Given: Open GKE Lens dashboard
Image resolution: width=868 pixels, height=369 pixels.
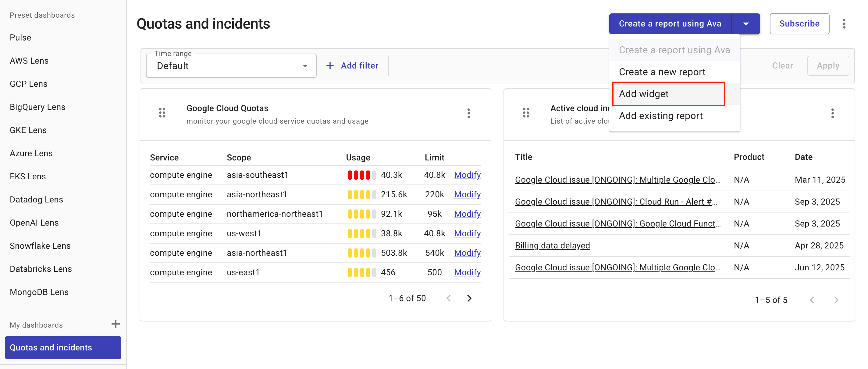Looking at the screenshot, I should click(28, 130).
